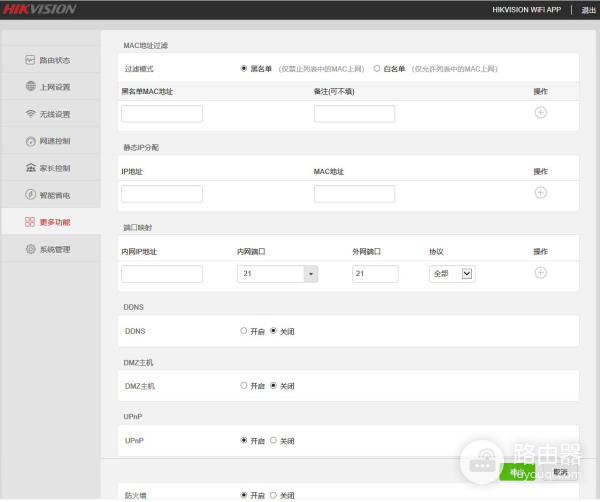Focus the static MAC地址 input field
Screen dimensions: 600x502
tap(354, 194)
